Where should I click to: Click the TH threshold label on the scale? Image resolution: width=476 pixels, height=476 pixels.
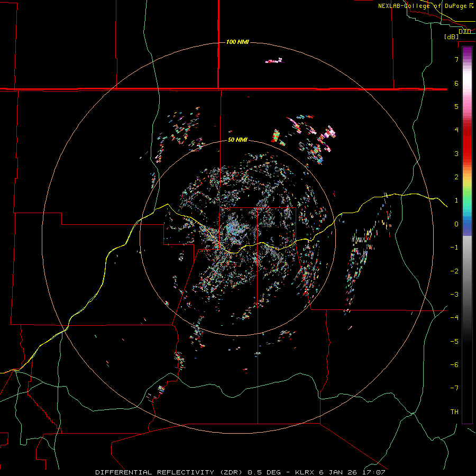point(454,412)
